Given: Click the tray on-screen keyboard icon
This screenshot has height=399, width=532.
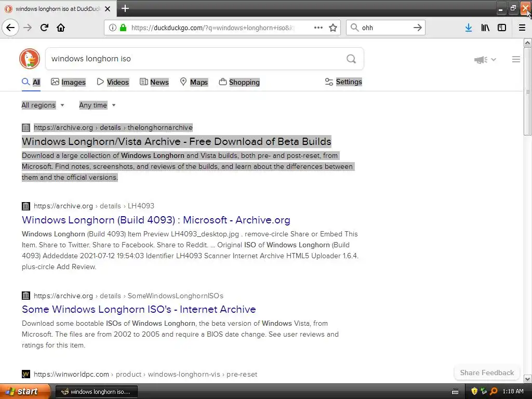Looking at the screenshot, I should [x=455, y=392].
